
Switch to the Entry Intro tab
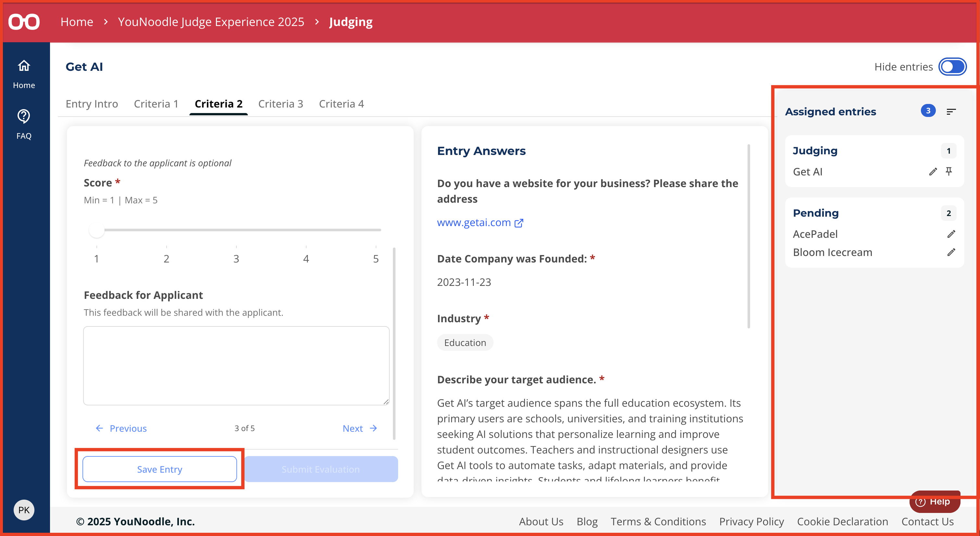pos(92,104)
